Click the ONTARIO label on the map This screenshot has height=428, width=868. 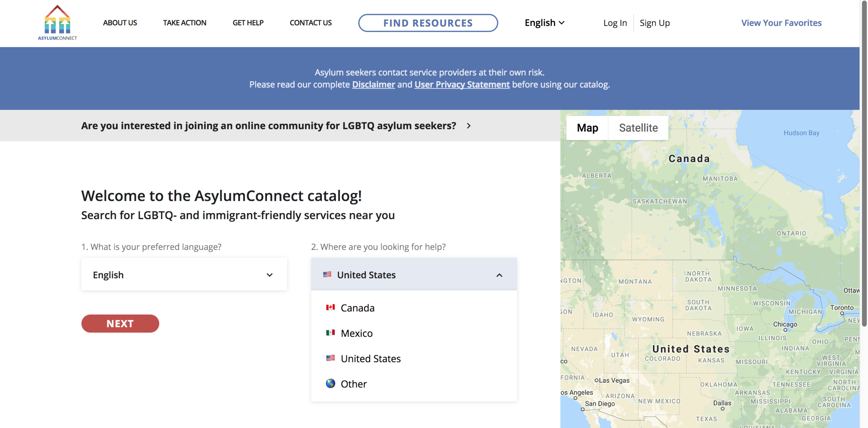791,233
